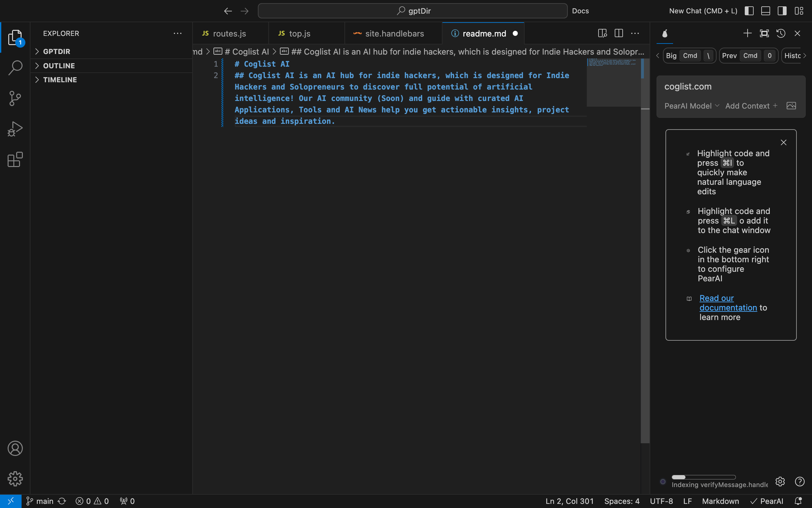
Task: Open the Run and Debug view
Action: point(15,129)
